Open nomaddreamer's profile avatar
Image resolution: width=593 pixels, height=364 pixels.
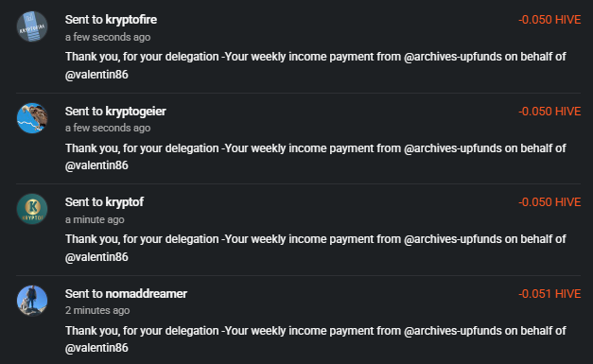(32, 301)
